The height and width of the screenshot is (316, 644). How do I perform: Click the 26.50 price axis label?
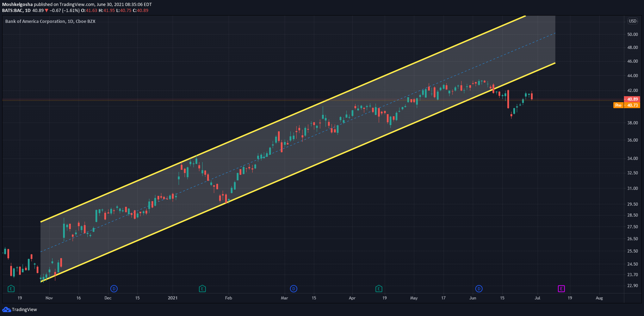632,239
